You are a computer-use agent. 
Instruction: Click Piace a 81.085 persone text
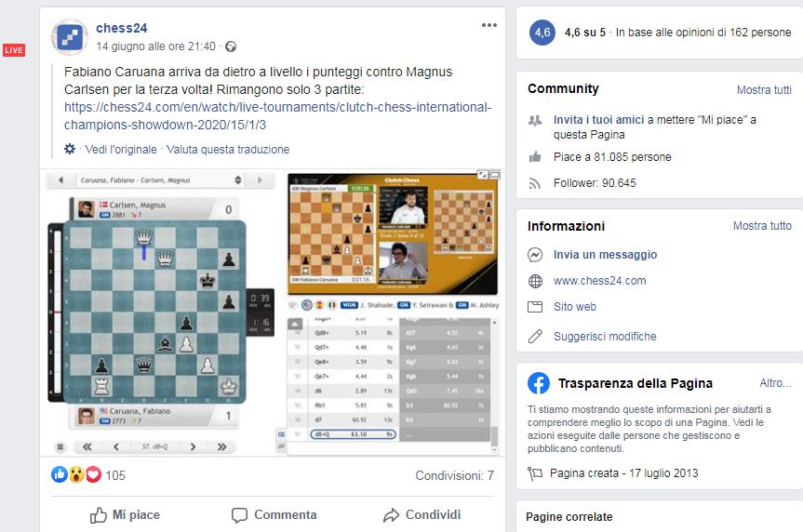612,157
